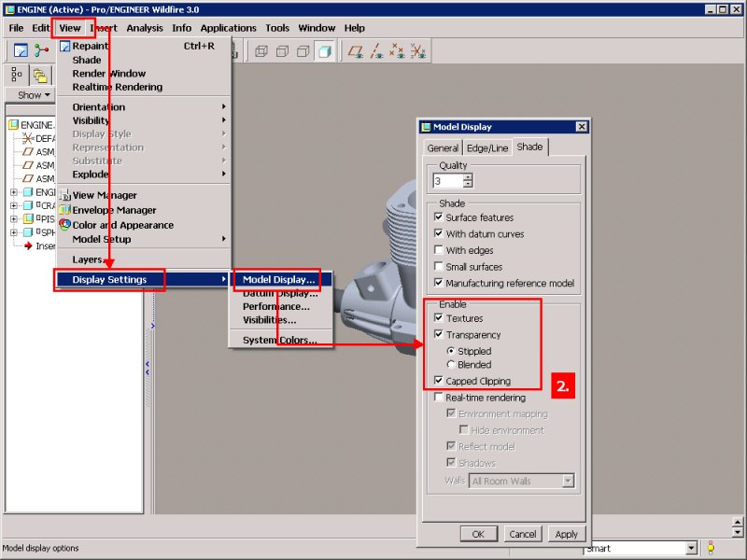
Task: Select the ENGINE assembly root icon
Action: [13, 125]
